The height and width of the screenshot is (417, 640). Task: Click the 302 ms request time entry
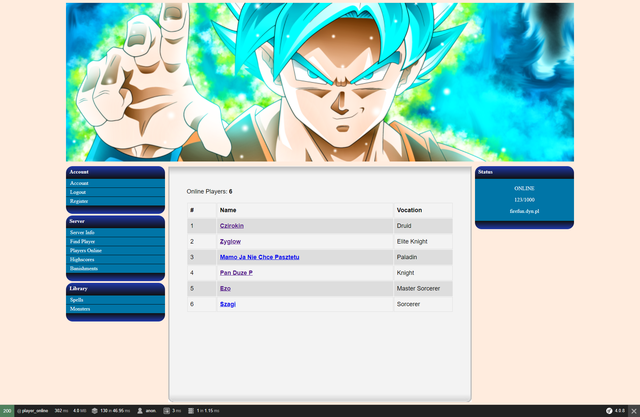[x=61, y=411]
